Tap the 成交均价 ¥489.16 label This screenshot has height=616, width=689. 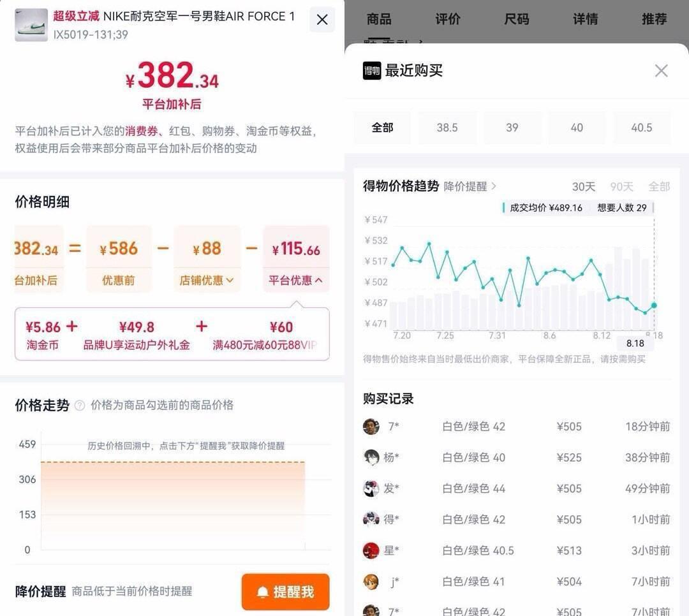545,208
